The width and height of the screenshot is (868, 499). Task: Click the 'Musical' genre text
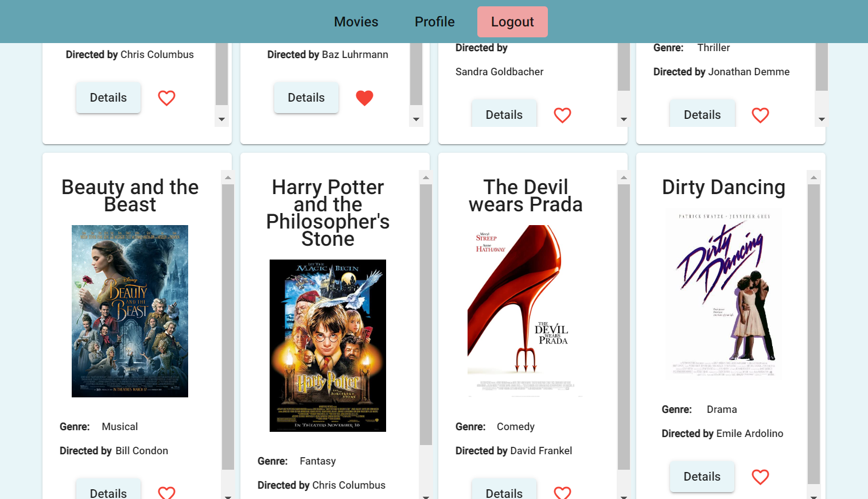click(x=119, y=427)
